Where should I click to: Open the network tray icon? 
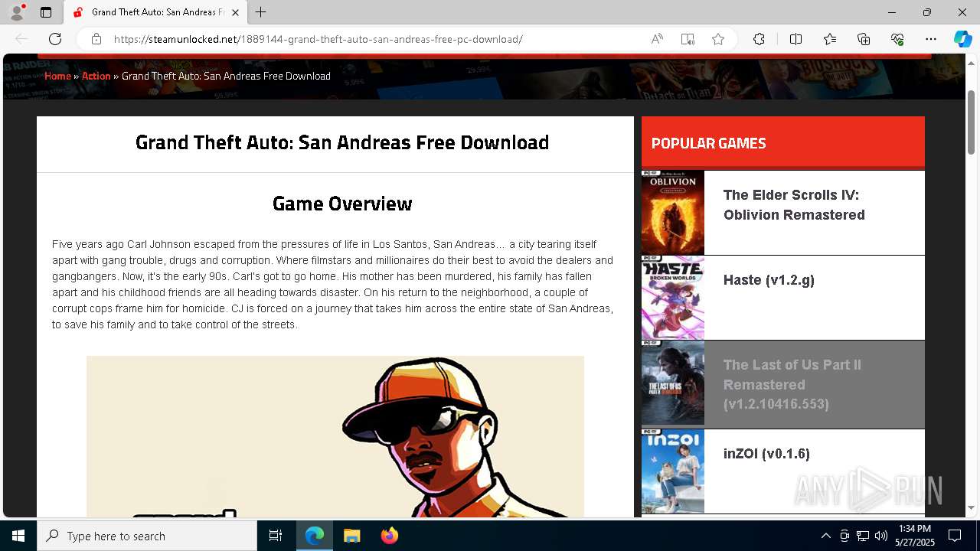tap(863, 536)
